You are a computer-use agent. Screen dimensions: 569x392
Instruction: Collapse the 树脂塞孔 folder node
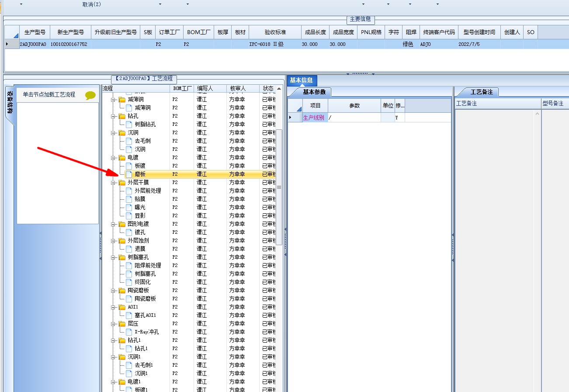click(113, 257)
